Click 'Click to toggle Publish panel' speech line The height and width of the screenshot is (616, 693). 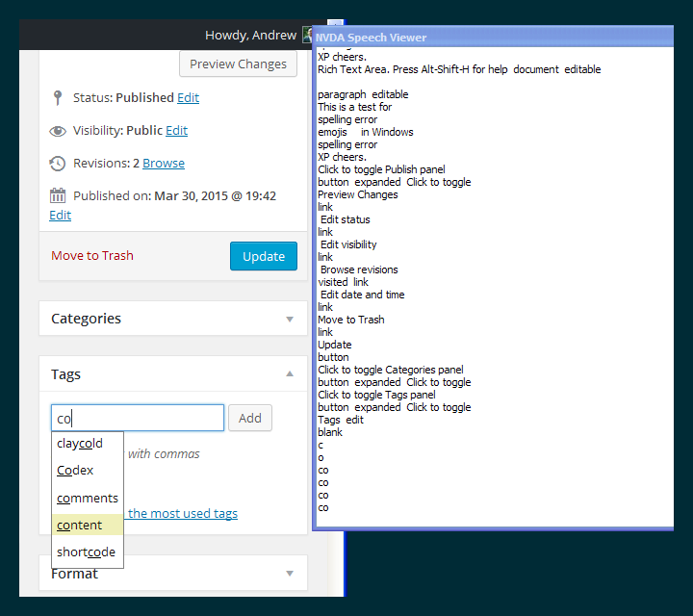pos(381,169)
